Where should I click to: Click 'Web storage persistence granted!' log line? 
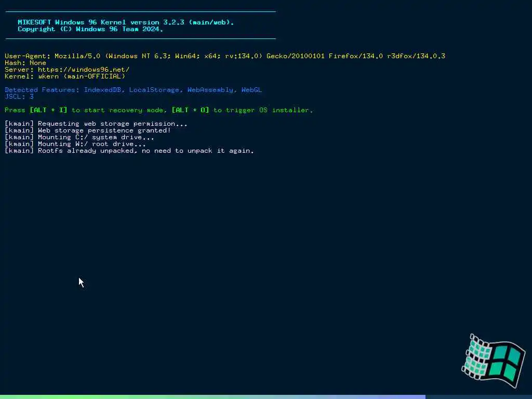click(x=87, y=130)
